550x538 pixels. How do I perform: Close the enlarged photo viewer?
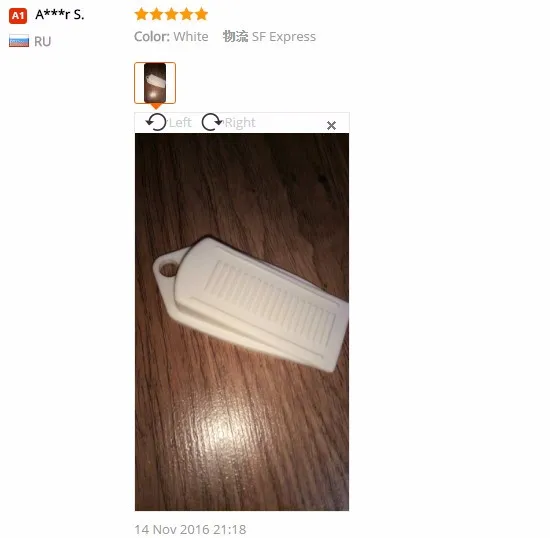pos(331,125)
